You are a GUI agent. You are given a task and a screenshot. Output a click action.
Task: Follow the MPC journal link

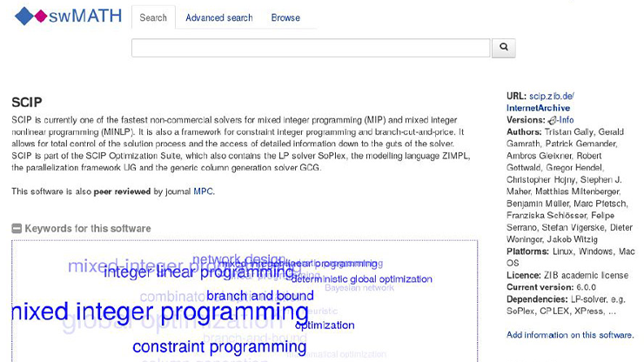(203, 191)
